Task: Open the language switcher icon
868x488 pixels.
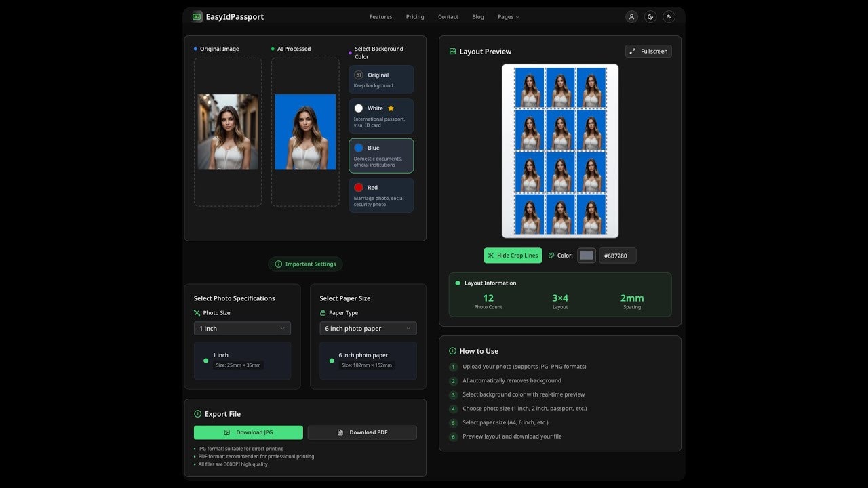Action: pyautogui.click(x=669, y=16)
